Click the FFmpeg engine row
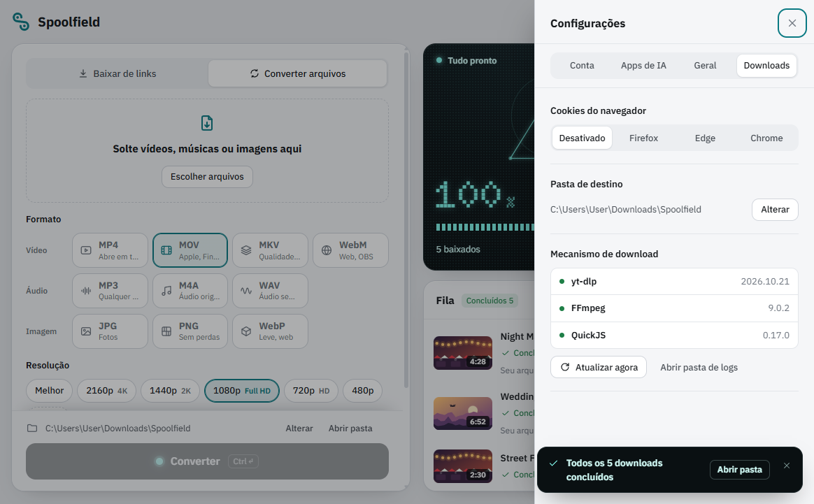The height and width of the screenshot is (504, 814). tap(674, 308)
